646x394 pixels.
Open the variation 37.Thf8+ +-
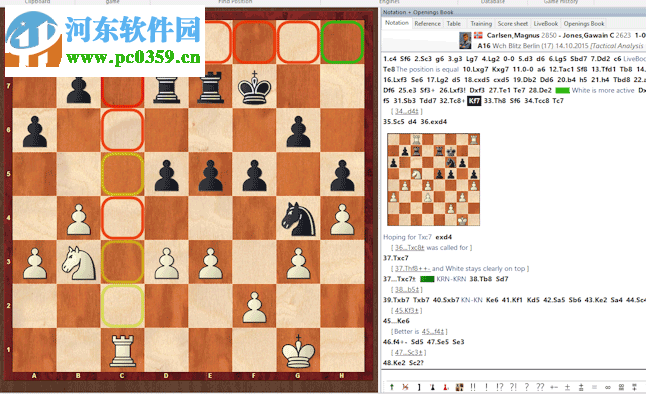(412, 269)
